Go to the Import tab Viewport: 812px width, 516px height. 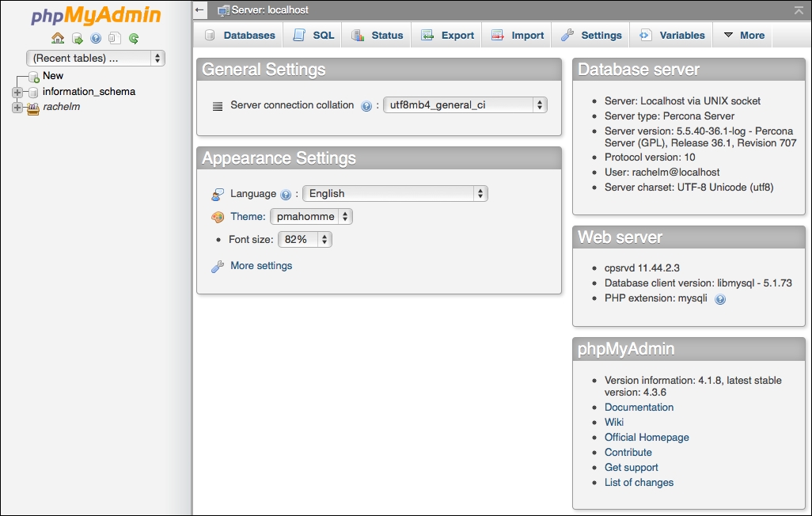518,36
